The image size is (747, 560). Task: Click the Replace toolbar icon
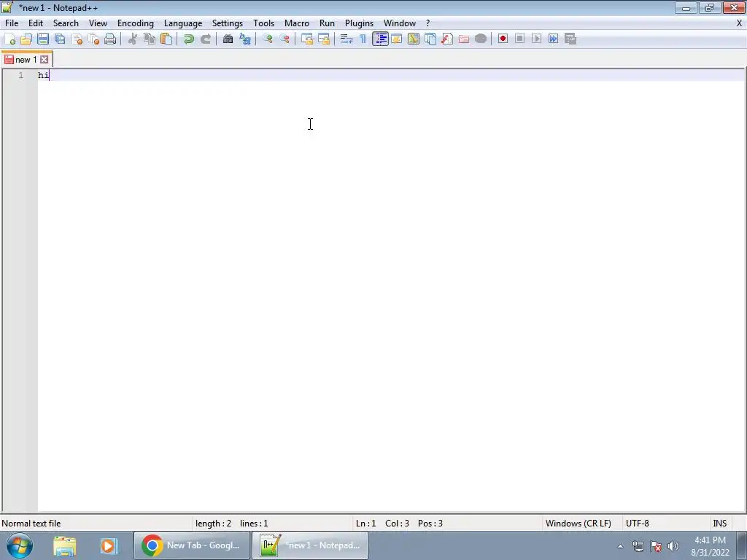coord(245,39)
